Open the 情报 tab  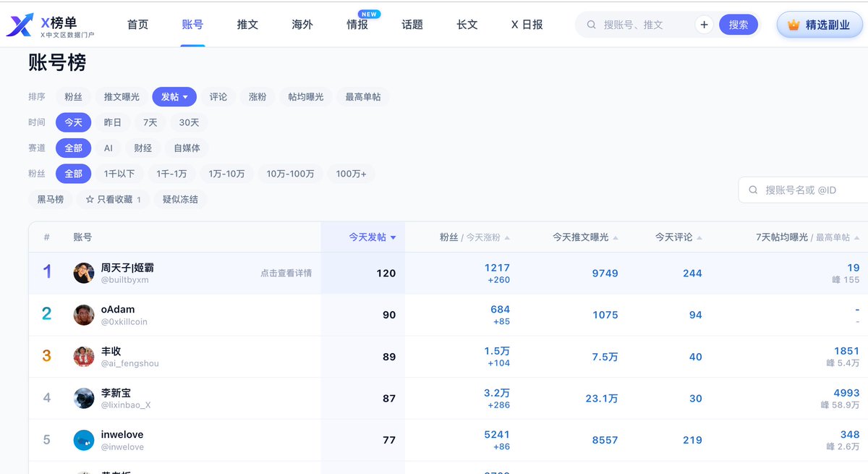pos(357,25)
